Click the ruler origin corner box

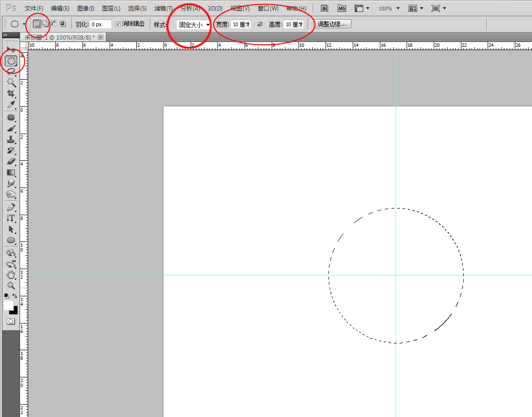(24, 46)
